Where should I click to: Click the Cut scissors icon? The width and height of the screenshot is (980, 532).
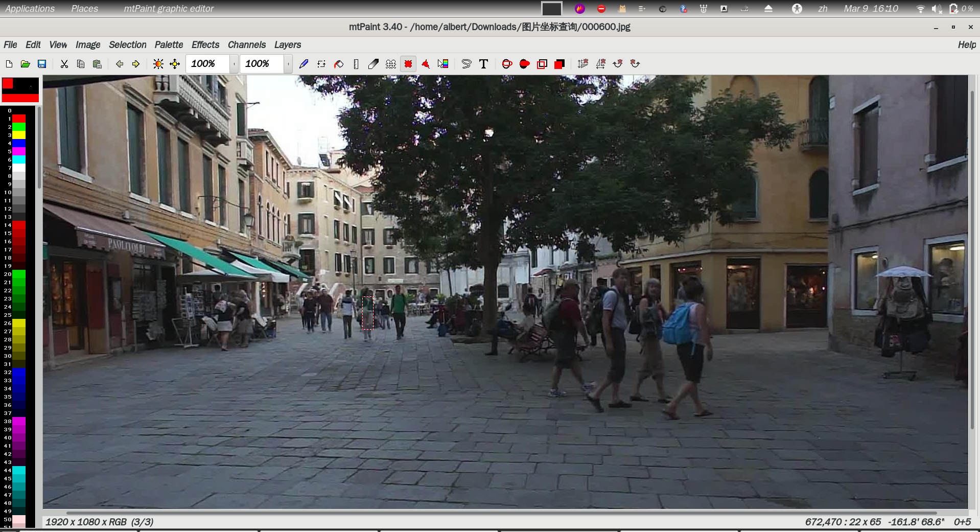click(x=64, y=64)
